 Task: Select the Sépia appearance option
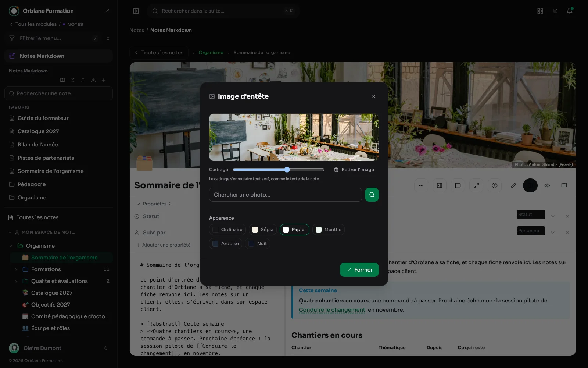coord(263,230)
